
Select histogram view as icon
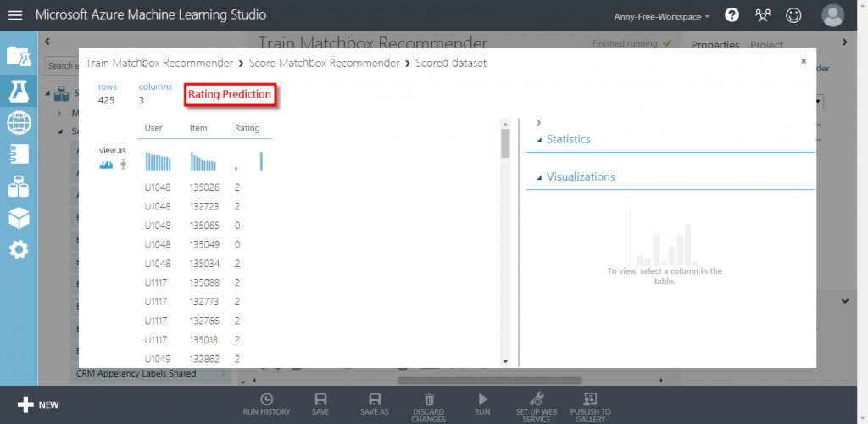pos(106,164)
